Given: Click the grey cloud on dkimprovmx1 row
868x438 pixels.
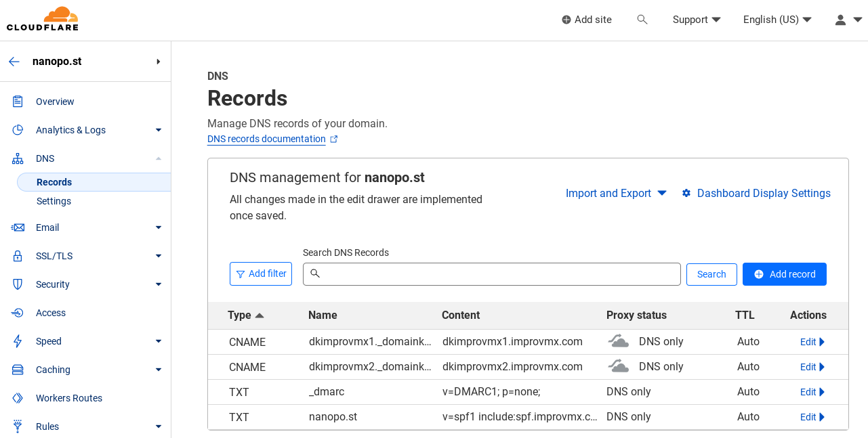Looking at the screenshot, I should point(618,341).
